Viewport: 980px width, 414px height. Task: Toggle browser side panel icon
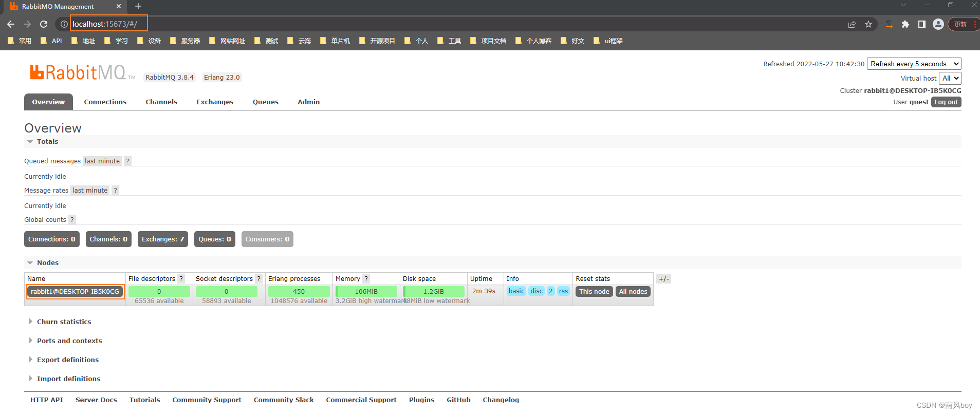(922, 24)
